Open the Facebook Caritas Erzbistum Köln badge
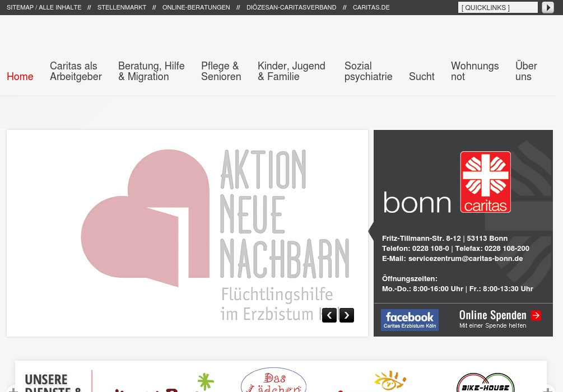Screen dimensions: 563x392 point(410,320)
